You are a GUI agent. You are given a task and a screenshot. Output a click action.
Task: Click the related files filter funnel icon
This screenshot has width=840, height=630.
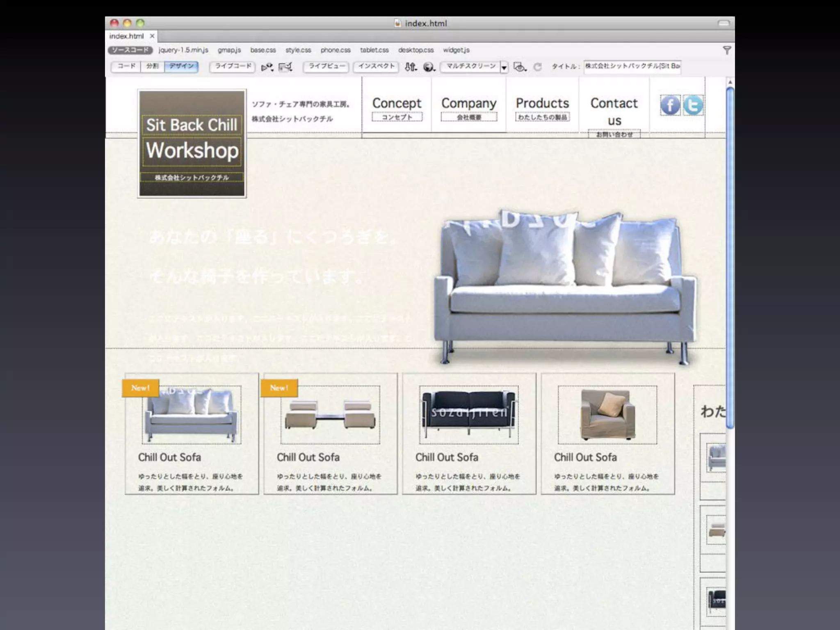(727, 50)
